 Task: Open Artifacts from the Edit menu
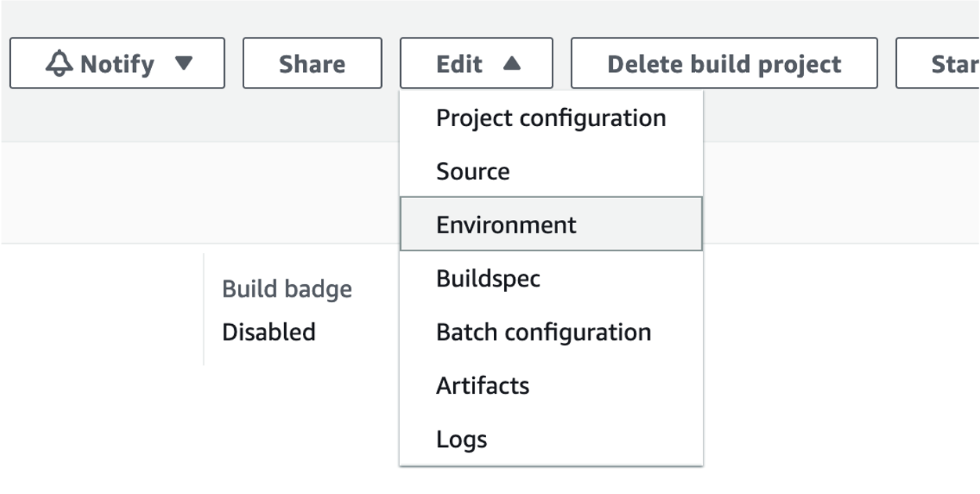point(483,385)
